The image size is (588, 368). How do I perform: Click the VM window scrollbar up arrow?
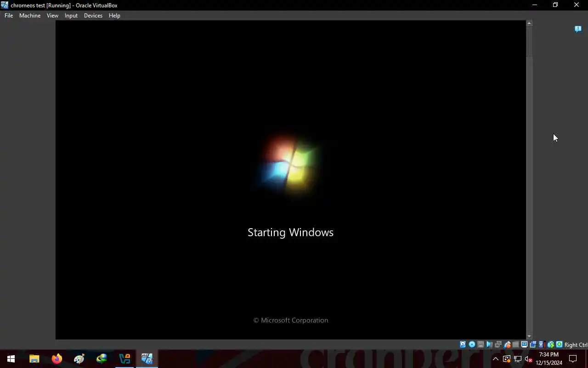(x=529, y=23)
